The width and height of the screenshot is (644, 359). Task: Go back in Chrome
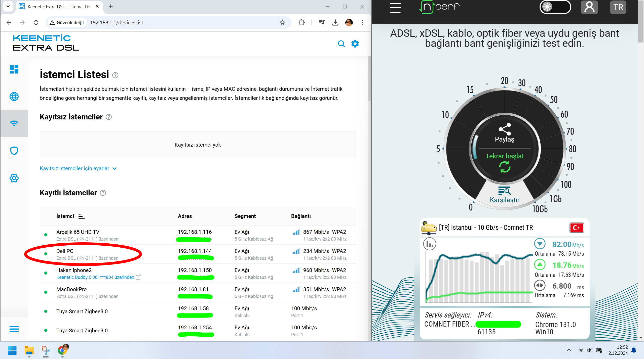click(9, 22)
